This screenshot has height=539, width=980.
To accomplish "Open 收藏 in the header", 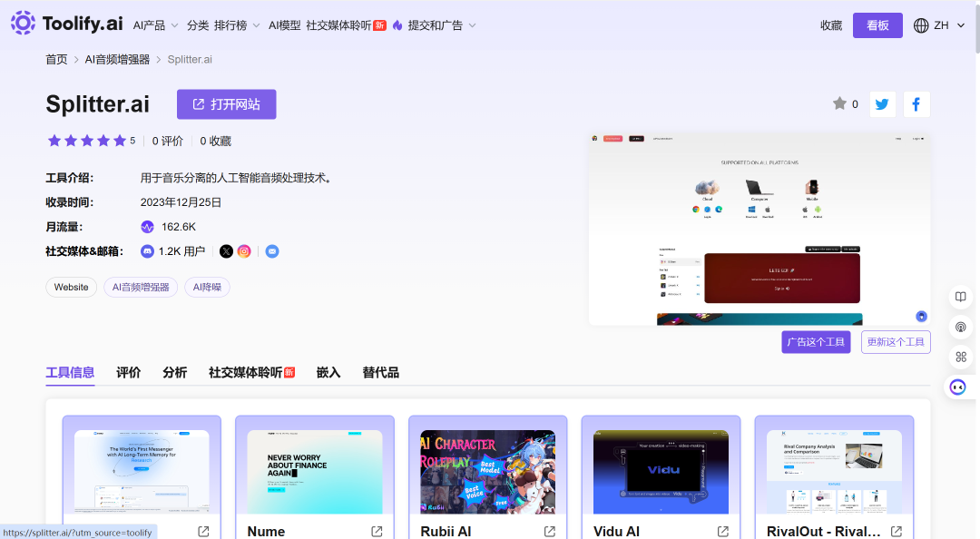I will (831, 25).
